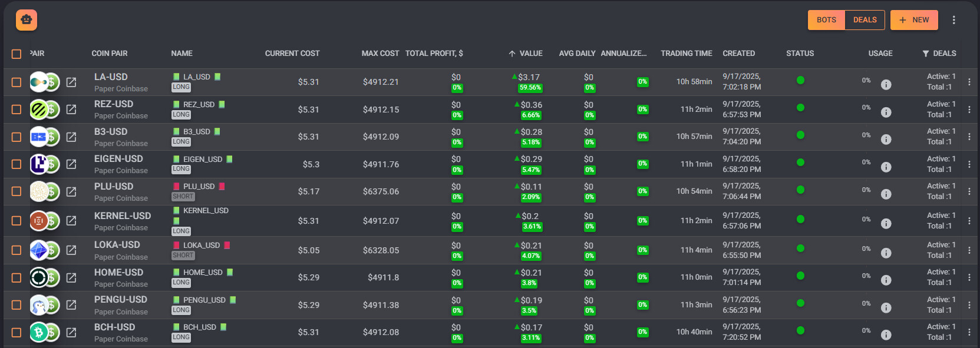
Task: Select the Bots tab
Action: 826,20
